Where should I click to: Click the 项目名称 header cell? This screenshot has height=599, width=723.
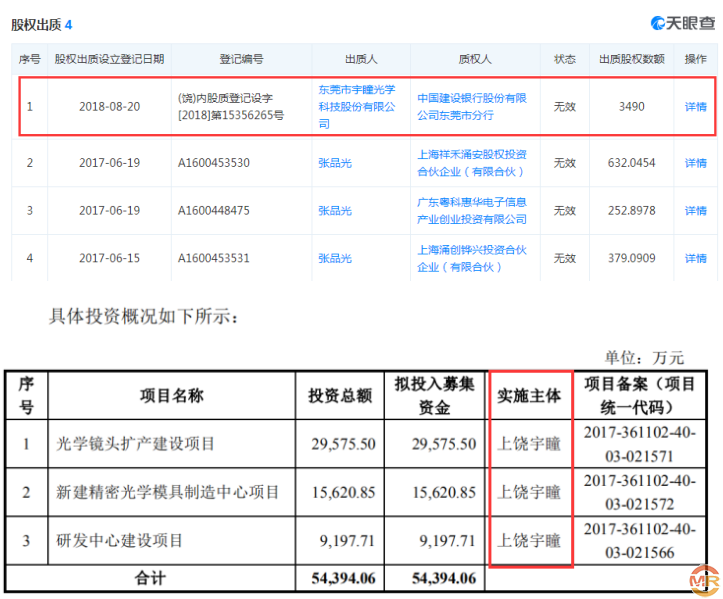coord(172,396)
